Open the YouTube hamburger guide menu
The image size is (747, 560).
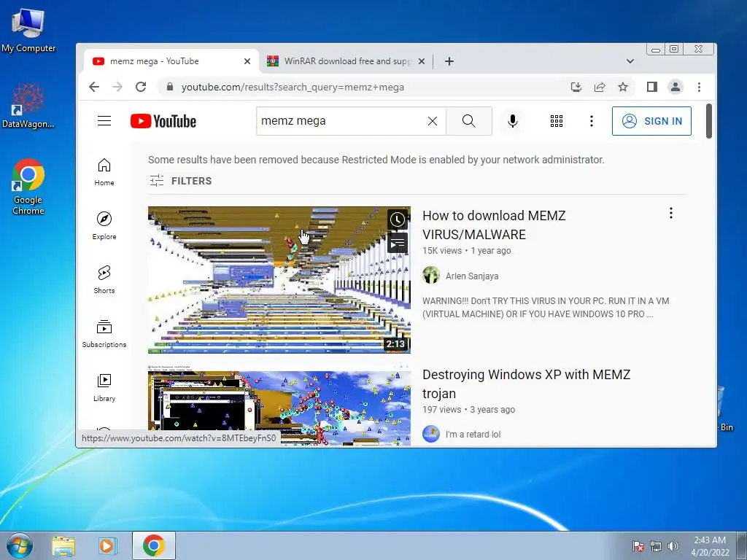[x=104, y=121]
